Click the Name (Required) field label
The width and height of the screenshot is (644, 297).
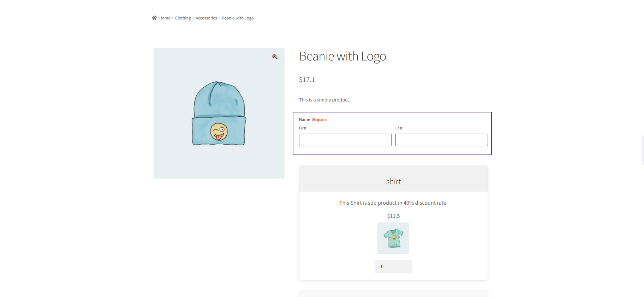tap(304, 120)
